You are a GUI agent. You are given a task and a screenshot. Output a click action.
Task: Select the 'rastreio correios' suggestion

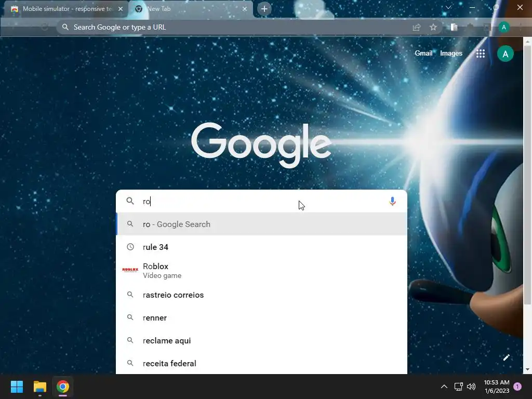click(x=261, y=295)
